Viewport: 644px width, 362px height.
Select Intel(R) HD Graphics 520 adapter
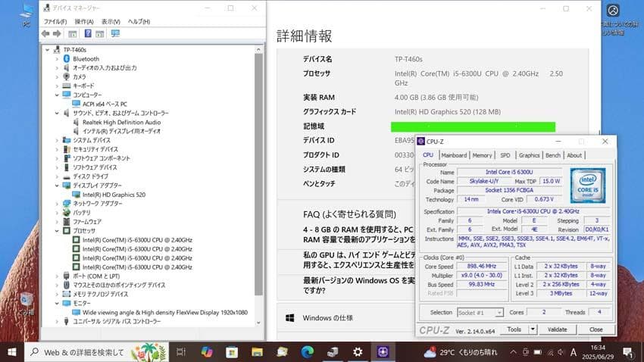pos(114,195)
